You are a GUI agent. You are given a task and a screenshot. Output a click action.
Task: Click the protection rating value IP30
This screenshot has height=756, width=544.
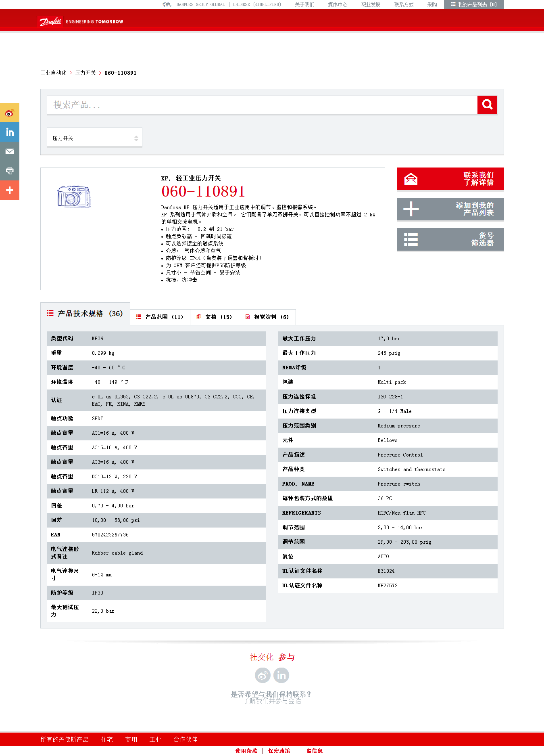(x=97, y=593)
